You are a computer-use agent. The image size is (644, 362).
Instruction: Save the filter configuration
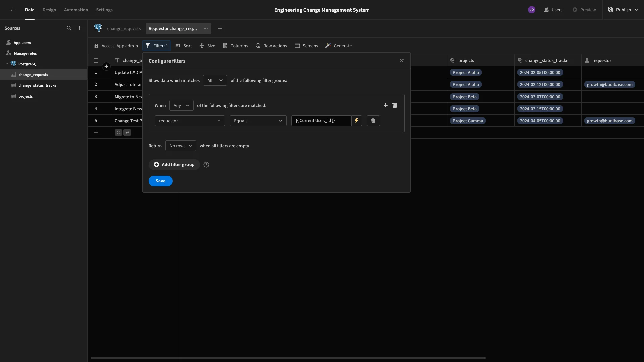point(161,181)
